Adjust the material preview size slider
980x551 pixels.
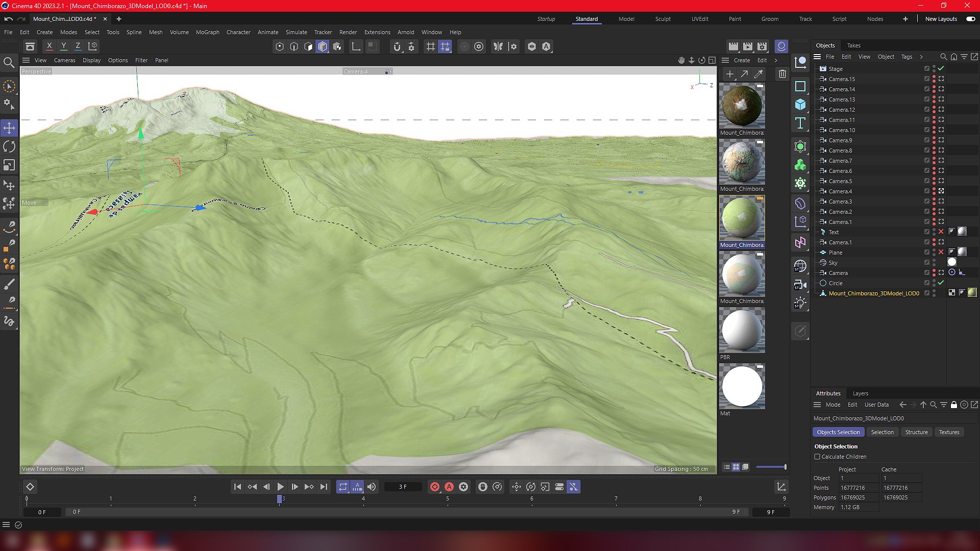(x=771, y=467)
